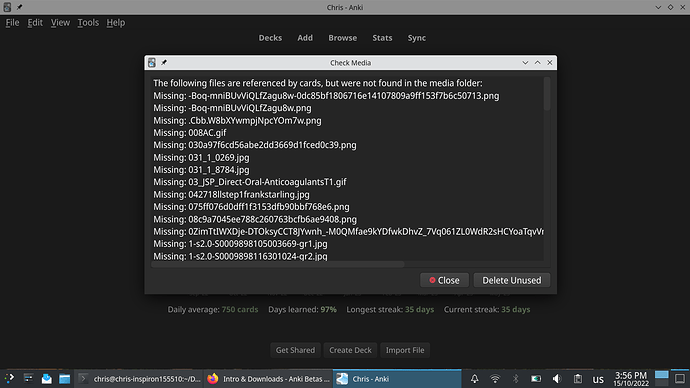Screen dimensions: 690x388
Task: Open the volume tray icon
Action: tap(557, 379)
